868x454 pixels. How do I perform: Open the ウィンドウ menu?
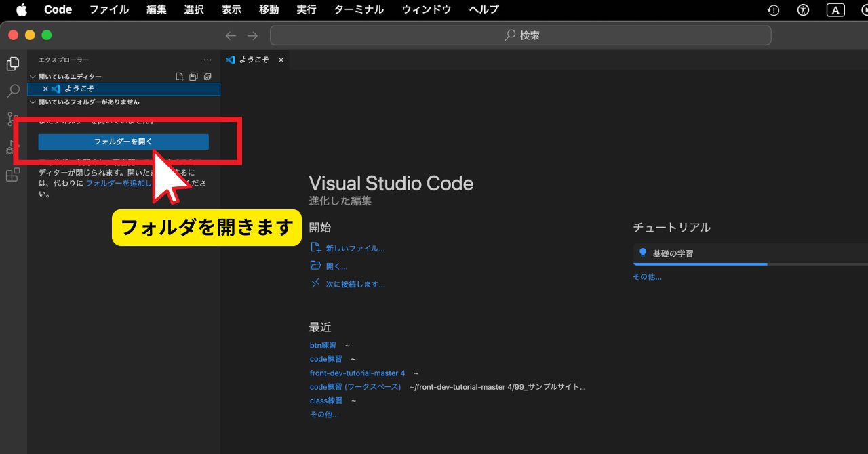click(426, 9)
